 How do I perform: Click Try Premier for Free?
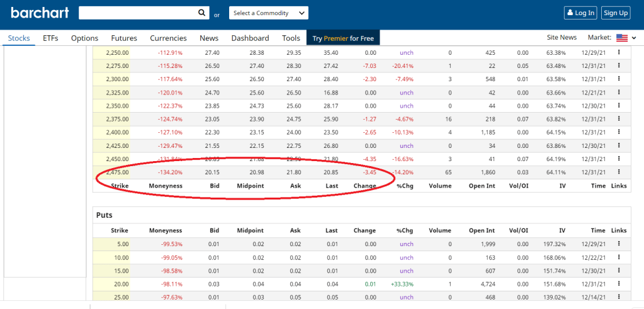pyautogui.click(x=343, y=38)
